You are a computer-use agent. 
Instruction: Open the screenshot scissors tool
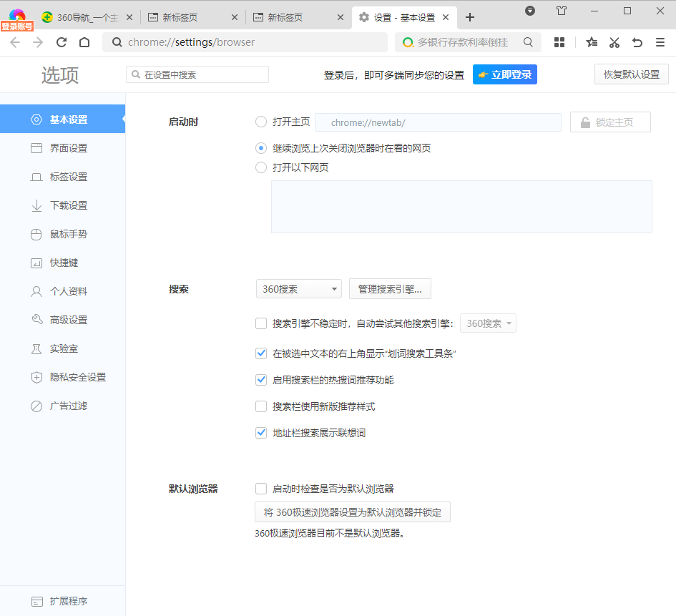tap(614, 43)
